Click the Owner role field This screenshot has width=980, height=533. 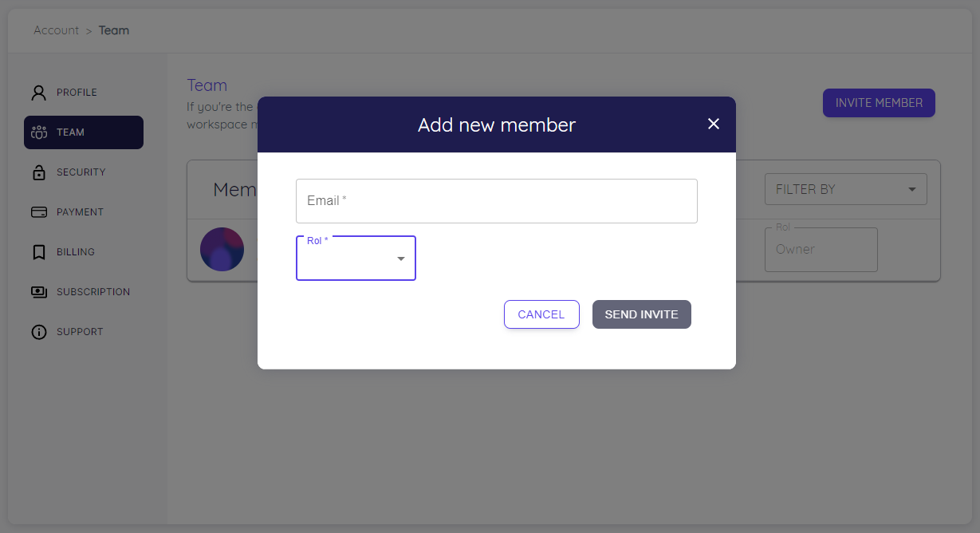click(821, 250)
